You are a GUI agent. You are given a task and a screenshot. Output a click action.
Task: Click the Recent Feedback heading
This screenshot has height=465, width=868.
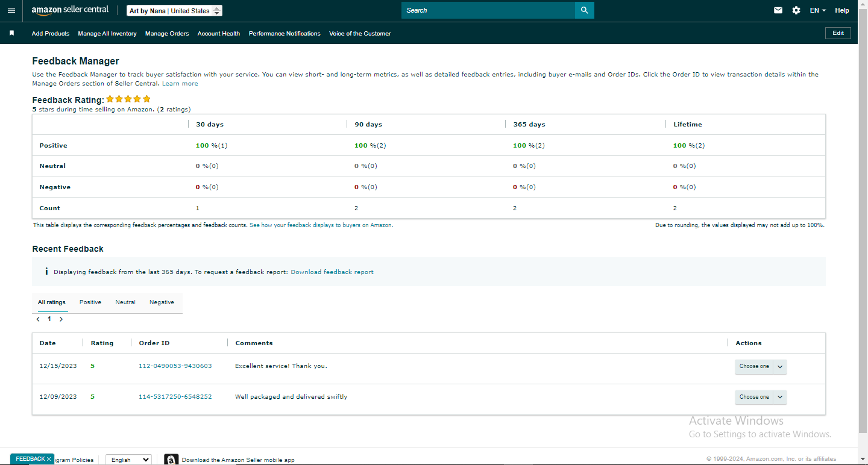coord(68,249)
